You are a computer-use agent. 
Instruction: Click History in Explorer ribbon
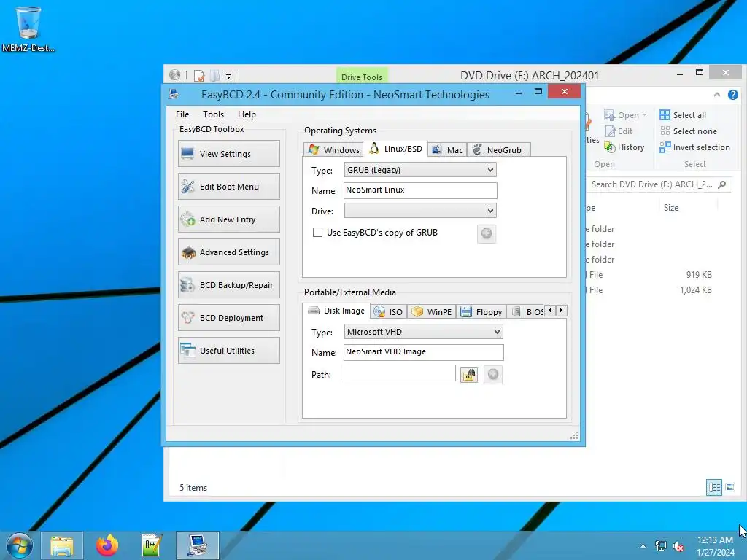624,147
